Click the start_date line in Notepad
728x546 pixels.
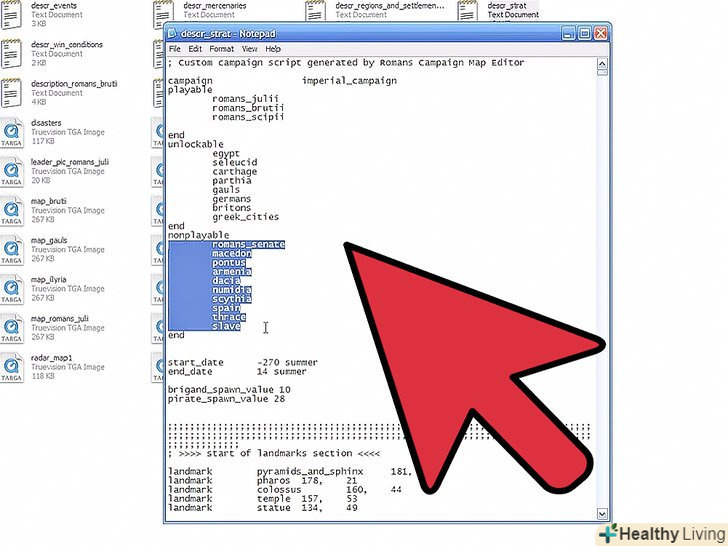click(x=243, y=362)
